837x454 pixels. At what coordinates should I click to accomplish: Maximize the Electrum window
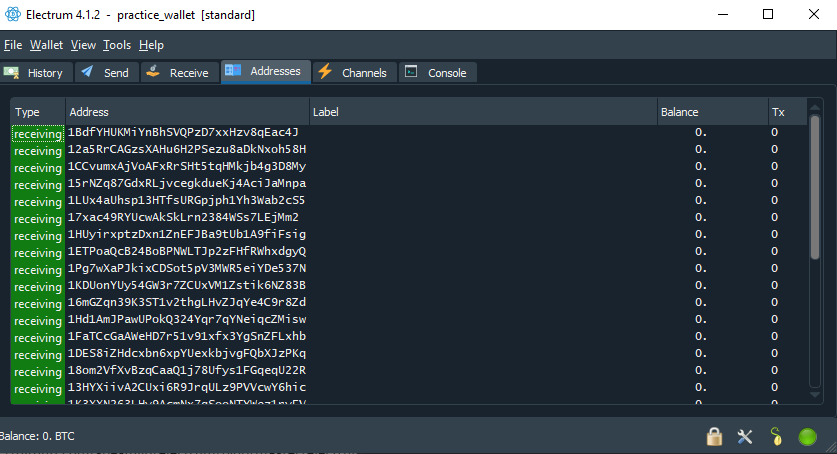pos(768,14)
